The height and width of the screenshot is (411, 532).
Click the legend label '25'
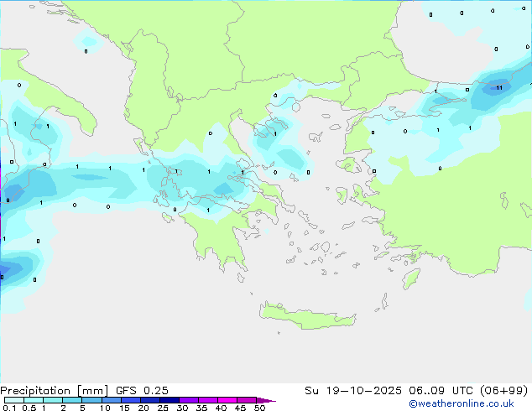[x=163, y=408]
